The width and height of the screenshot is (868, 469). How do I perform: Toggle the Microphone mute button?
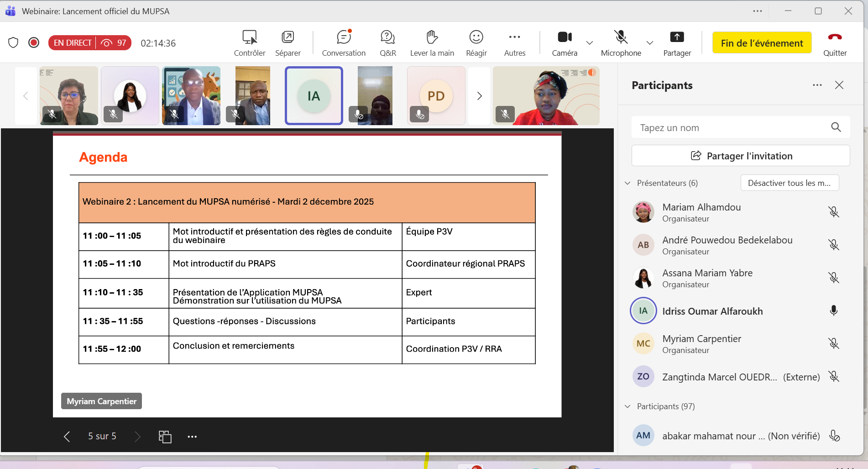coord(620,37)
